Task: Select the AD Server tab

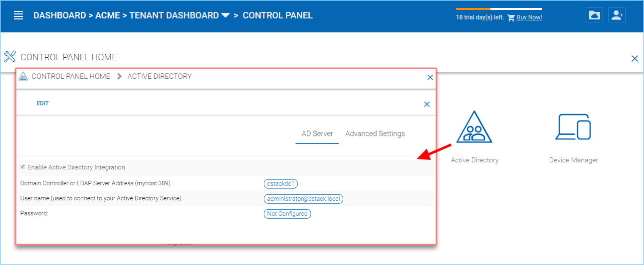Action: click(317, 133)
